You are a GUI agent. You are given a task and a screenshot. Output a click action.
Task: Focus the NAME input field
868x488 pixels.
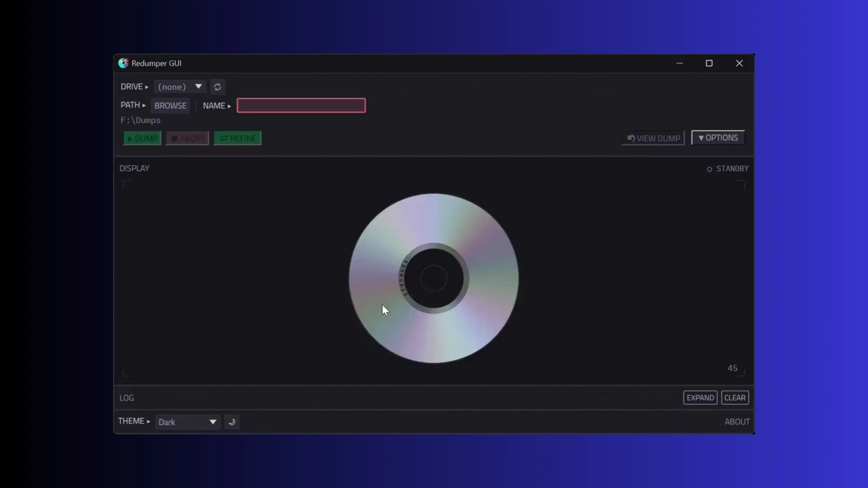pos(301,105)
